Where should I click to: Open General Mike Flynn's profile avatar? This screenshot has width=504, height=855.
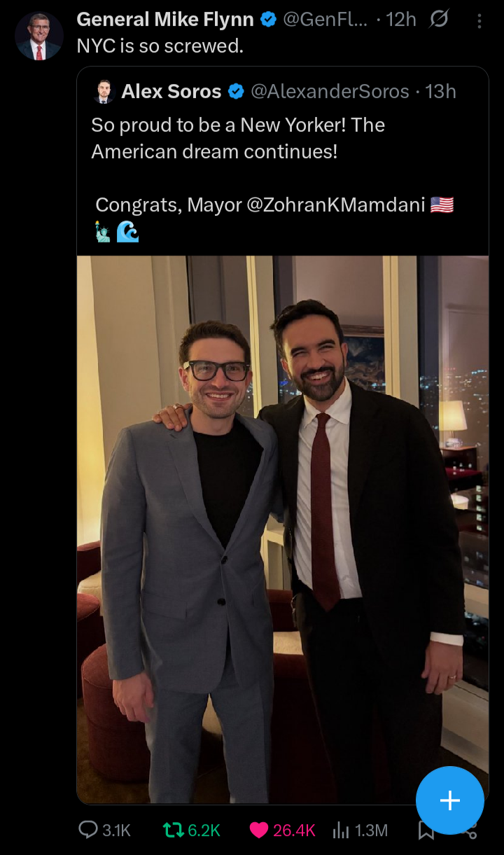39,36
